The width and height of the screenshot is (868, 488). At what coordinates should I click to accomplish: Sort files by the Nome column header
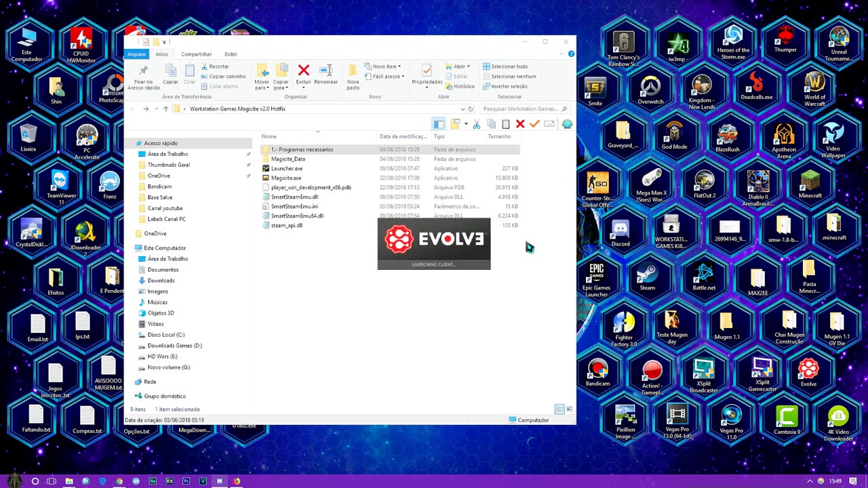click(269, 136)
